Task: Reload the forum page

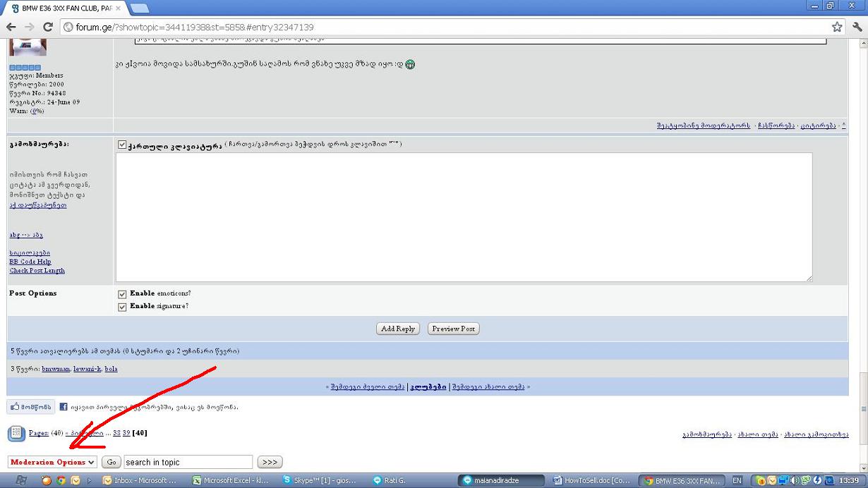Action: click(x=48, y=27)
